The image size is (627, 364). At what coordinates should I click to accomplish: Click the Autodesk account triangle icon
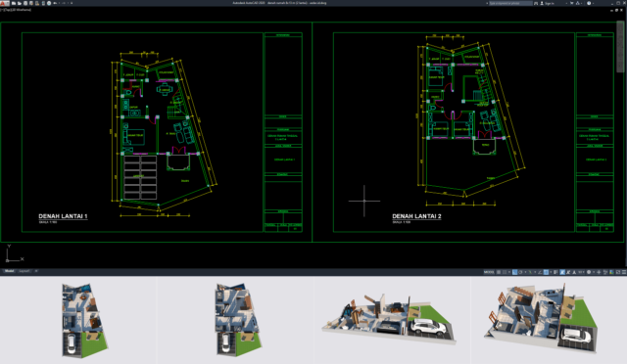(578, 3)
